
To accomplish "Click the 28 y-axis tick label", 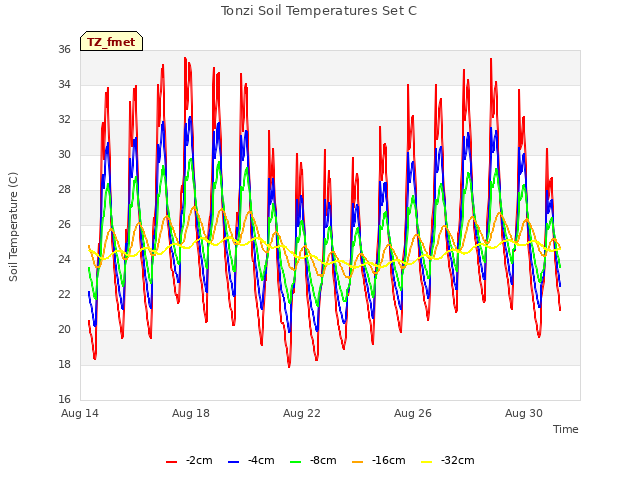I will pyautogui.click(x=64, y=189).
